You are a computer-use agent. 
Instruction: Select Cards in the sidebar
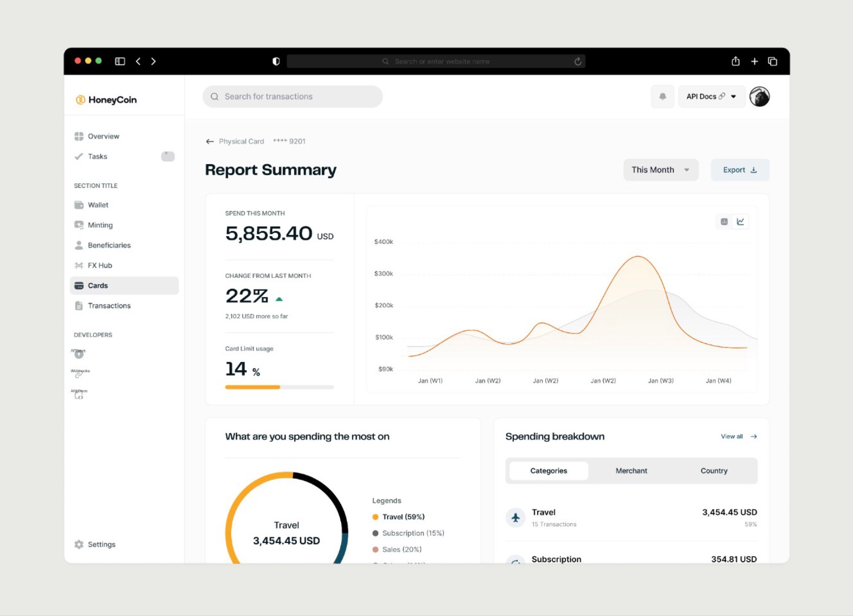point(124,286)
